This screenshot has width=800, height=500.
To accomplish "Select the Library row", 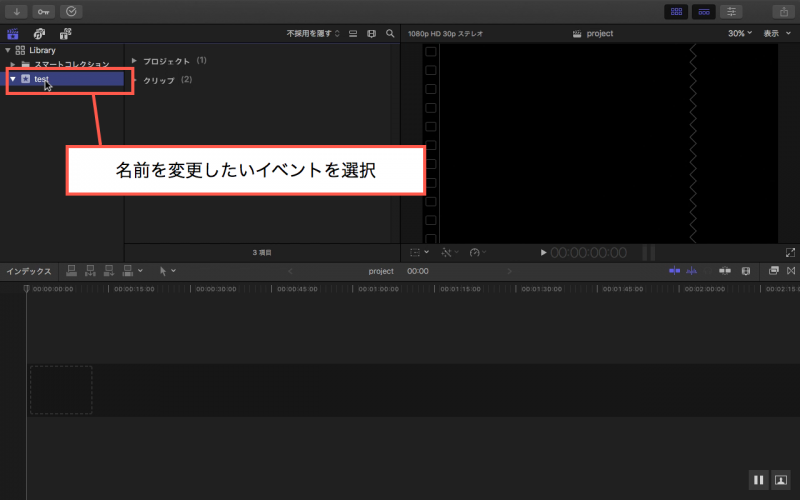I will pyautogui.click(x=64, y=50).
